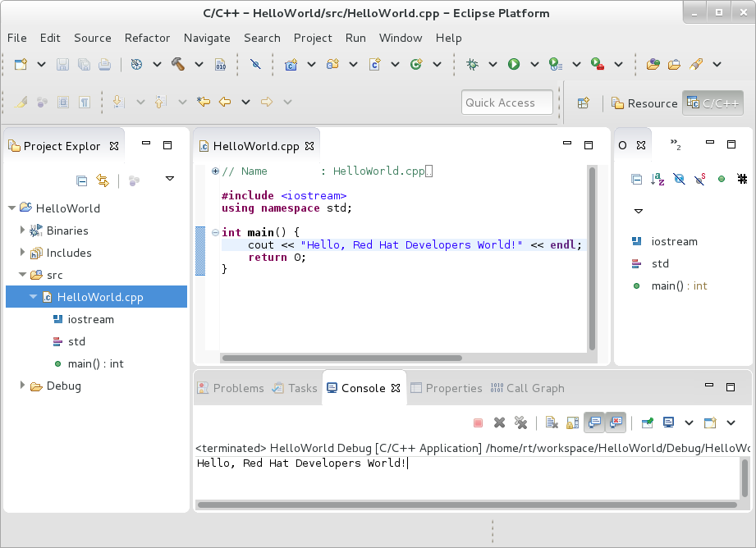Click the Save All icon
This screenshot has width=756, height=548.
pyautogui.click(x=84, y=64)
